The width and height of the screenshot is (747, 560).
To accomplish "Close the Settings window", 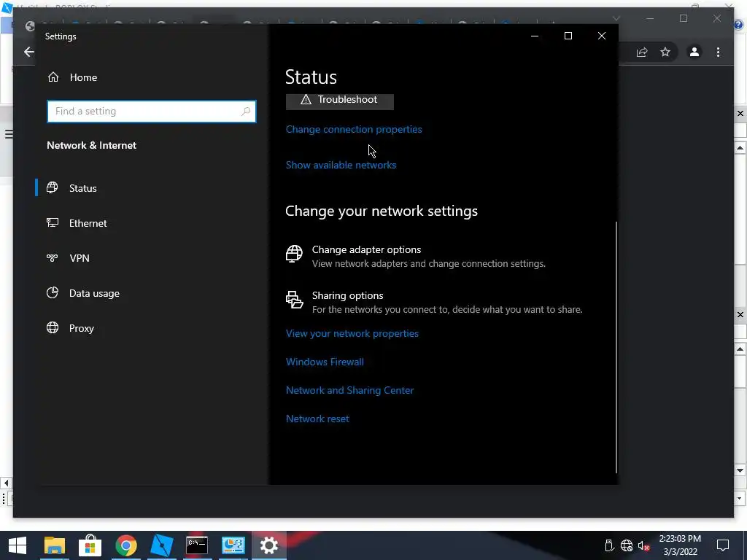I will [x=602, y=36].
